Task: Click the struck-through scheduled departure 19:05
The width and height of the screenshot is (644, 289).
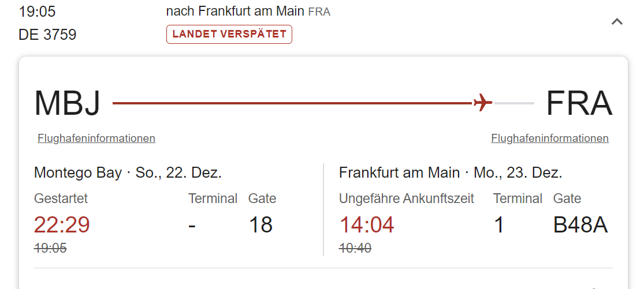Action: tap(50, 248)
